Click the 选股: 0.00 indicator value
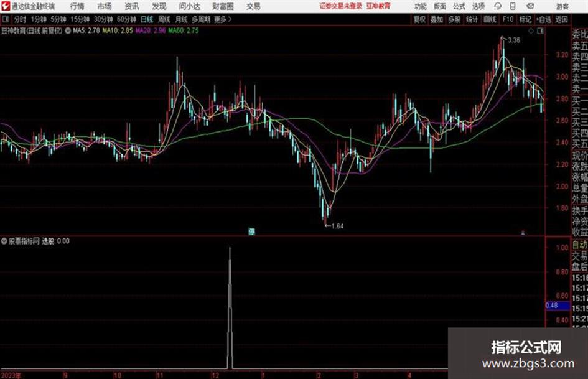This screenshot has height=379, width=588. click(x=55, y=241)
